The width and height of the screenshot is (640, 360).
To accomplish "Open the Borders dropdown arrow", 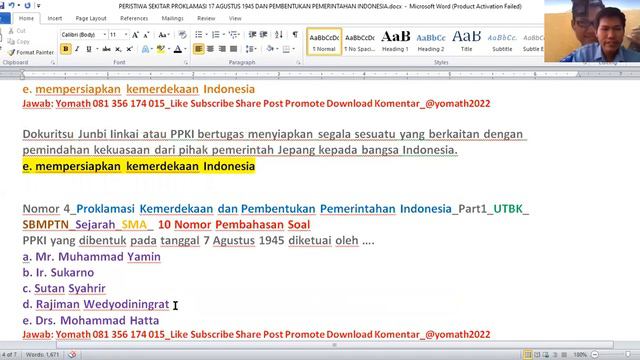I will click(x=294, y=49).
